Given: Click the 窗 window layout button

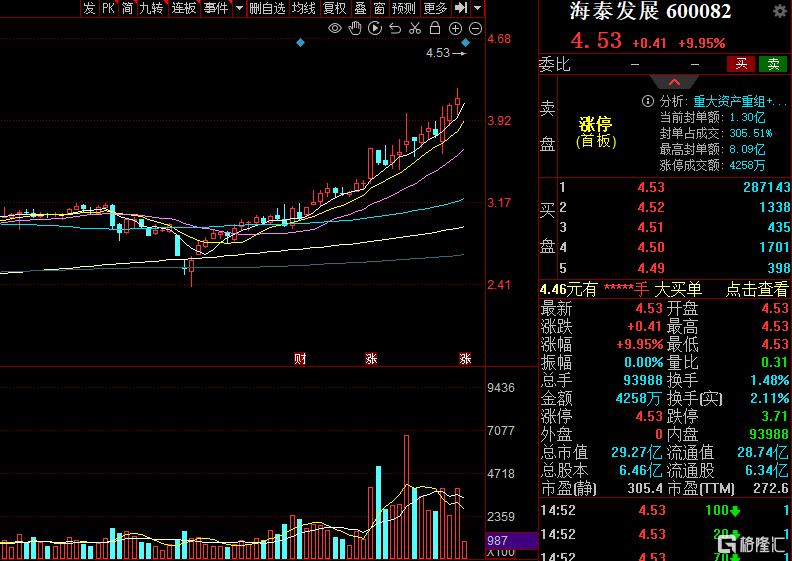Looking at the screenshot, I should (379, 8).
